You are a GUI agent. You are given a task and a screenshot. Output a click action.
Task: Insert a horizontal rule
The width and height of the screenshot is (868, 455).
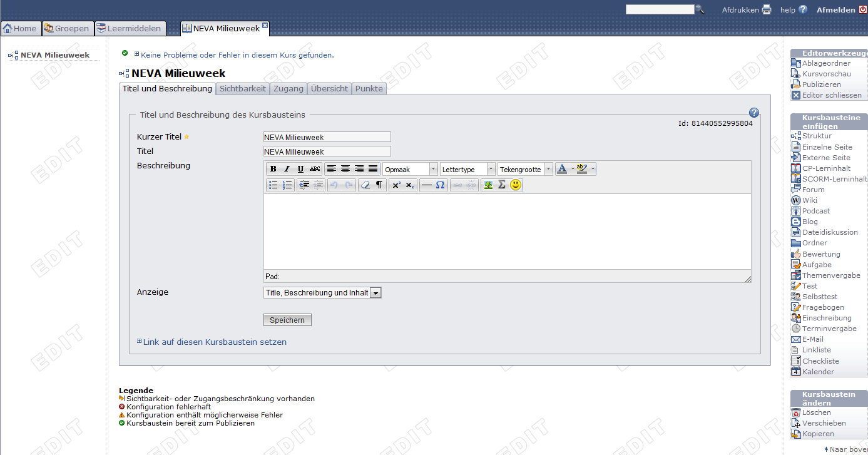(426, 185)
